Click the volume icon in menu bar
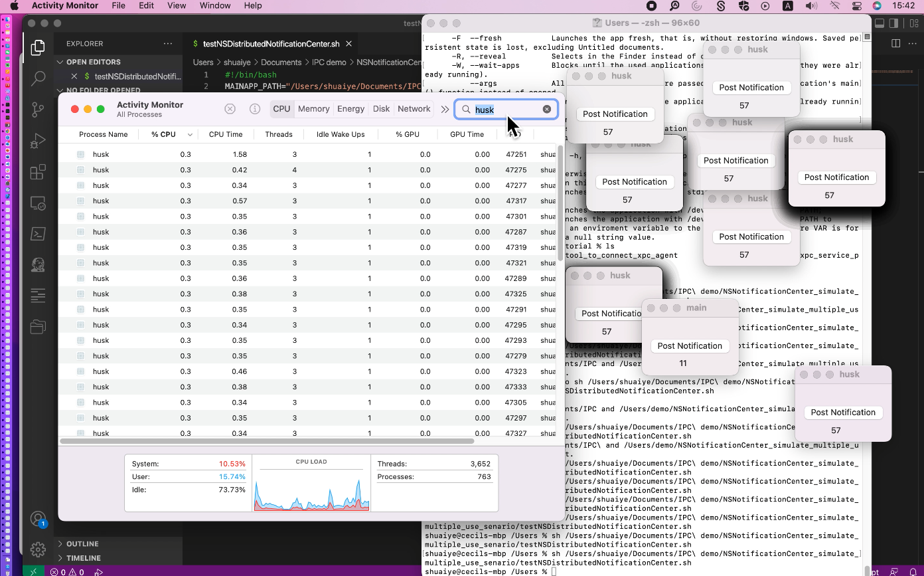The width and height of the screenshot is (924, 576). click(811, 5)
